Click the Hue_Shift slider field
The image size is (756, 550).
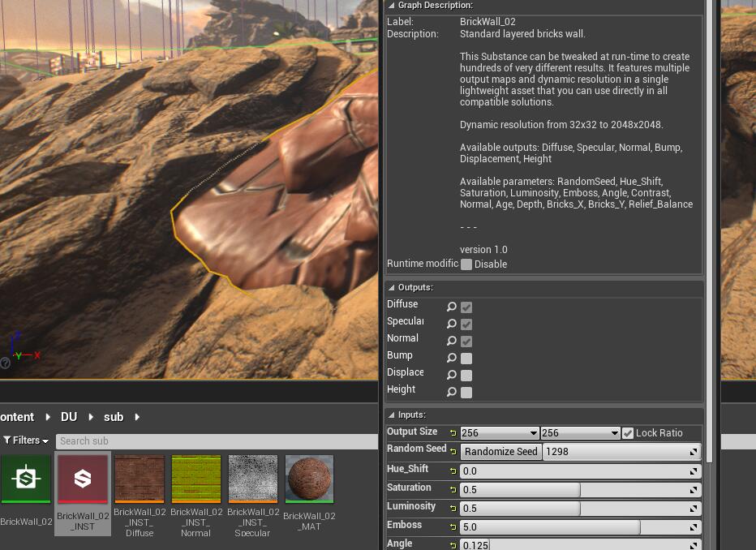[581, 471]
